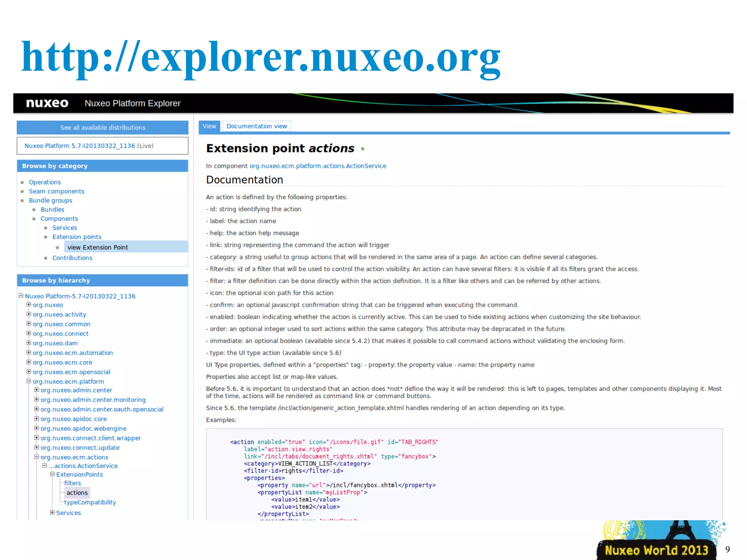The image size is (747, 560).
Task: Click the Nuxeo World 2013 badge
Action: pyautogui.click(x=657, y=550)
